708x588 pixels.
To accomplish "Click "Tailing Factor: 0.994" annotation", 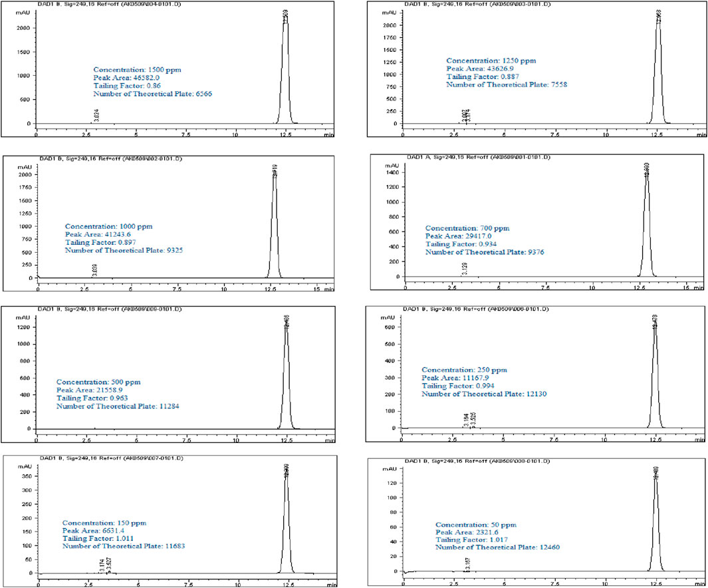I will coord(458,386).
